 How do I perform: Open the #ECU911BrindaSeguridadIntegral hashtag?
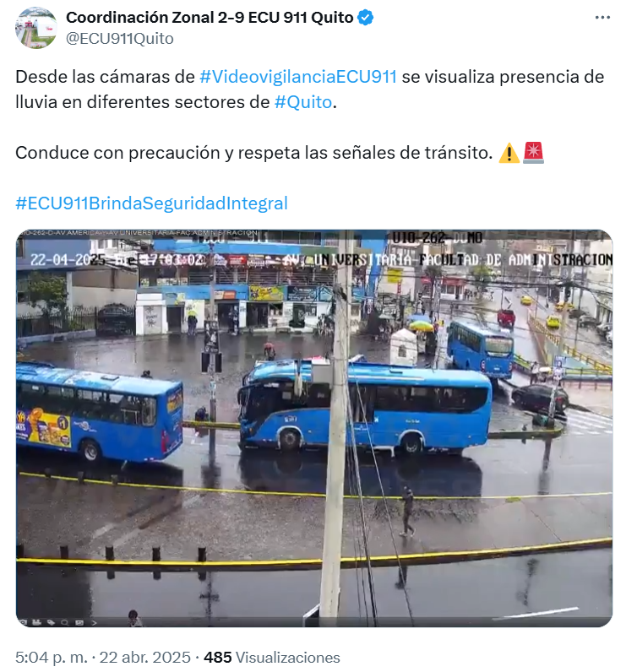point(151,203)
